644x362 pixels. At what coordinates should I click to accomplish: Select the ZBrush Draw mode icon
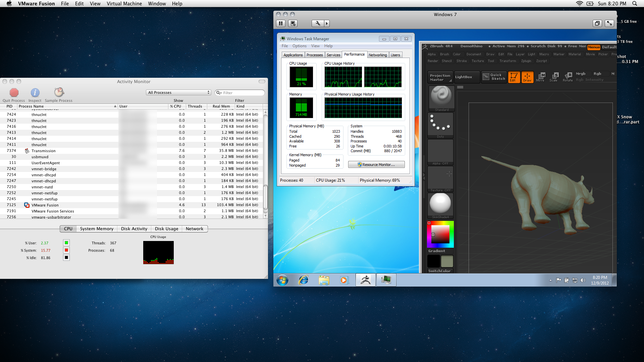coord(527,77)
